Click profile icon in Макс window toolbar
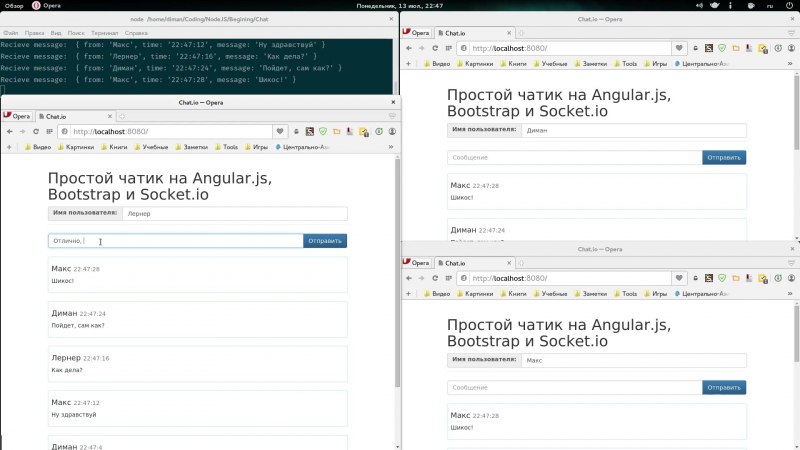The width and height of the screenshot is (800, 450). pos(791,278)
